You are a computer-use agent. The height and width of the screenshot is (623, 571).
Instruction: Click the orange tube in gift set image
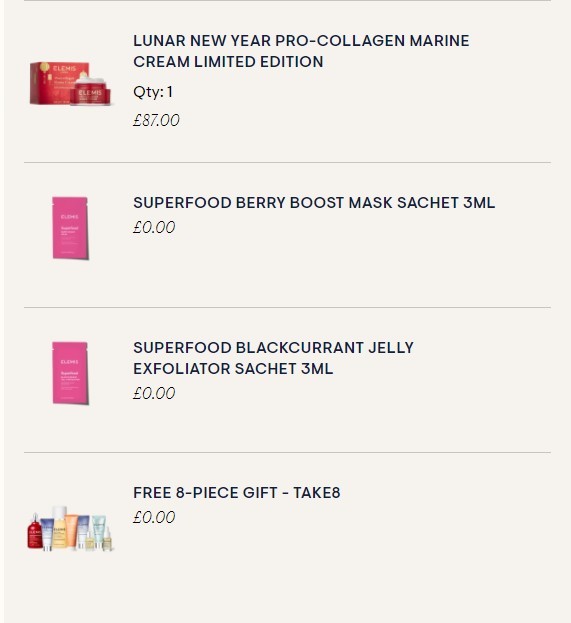pos(72,531)
